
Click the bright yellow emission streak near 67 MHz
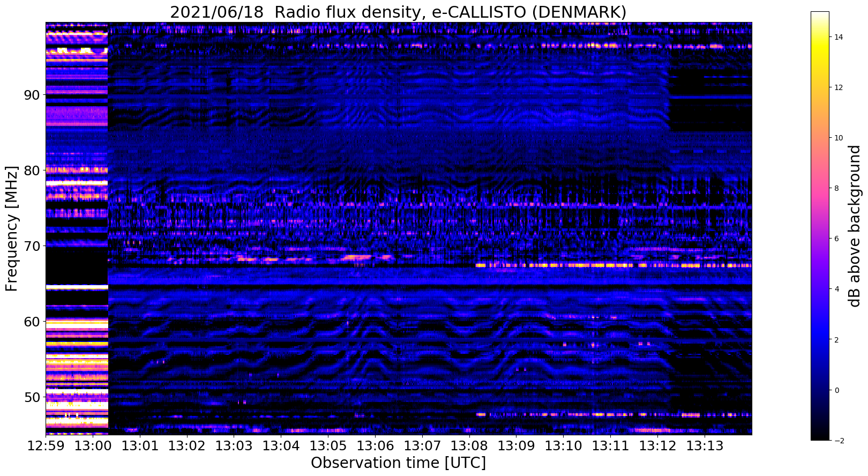click(613, 265)
